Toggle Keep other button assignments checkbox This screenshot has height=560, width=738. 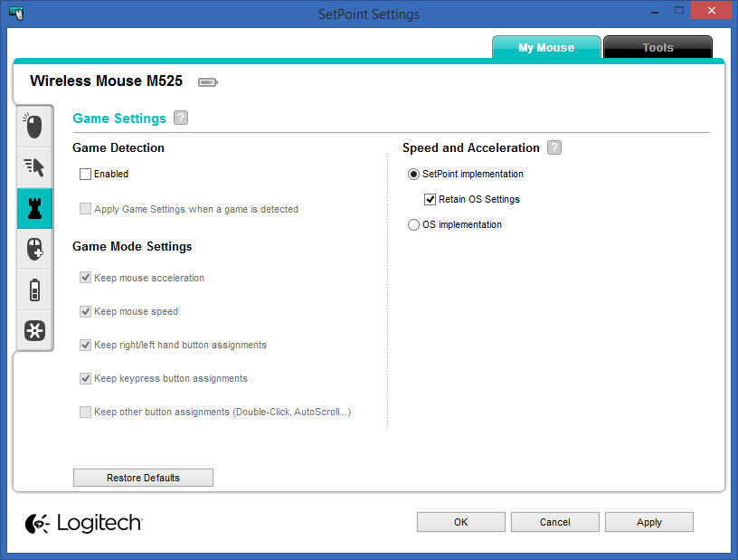click(85, 413)
